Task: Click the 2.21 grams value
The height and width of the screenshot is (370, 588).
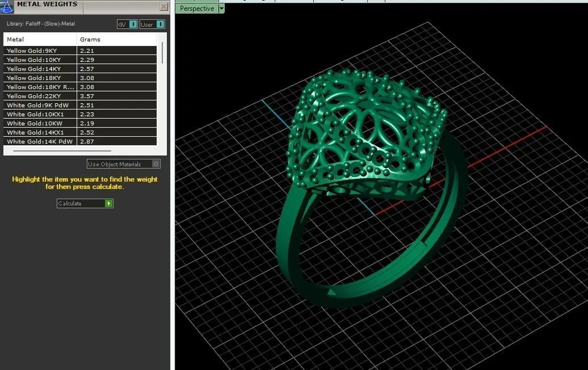Action: click(87, 51)
